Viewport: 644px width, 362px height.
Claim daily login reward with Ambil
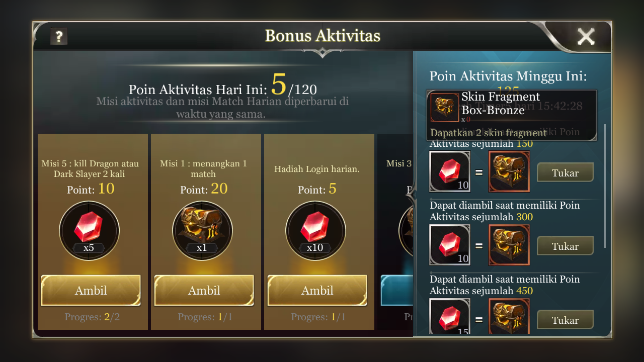[x=317, y=291]
